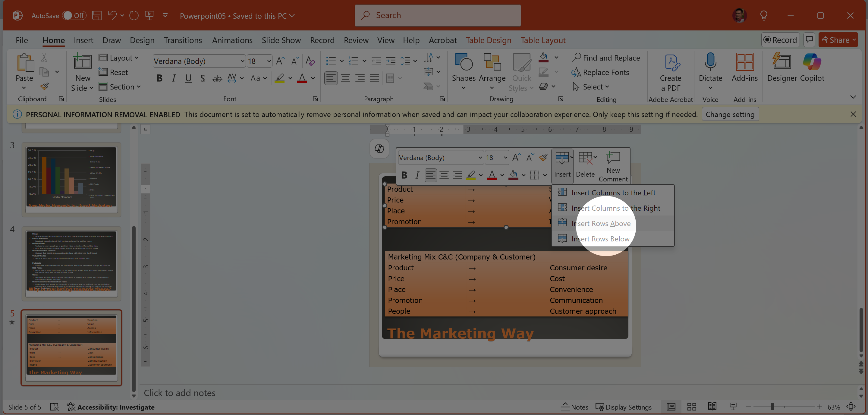Click the Format Painter brush in Clipboard group

coord(45,86)
